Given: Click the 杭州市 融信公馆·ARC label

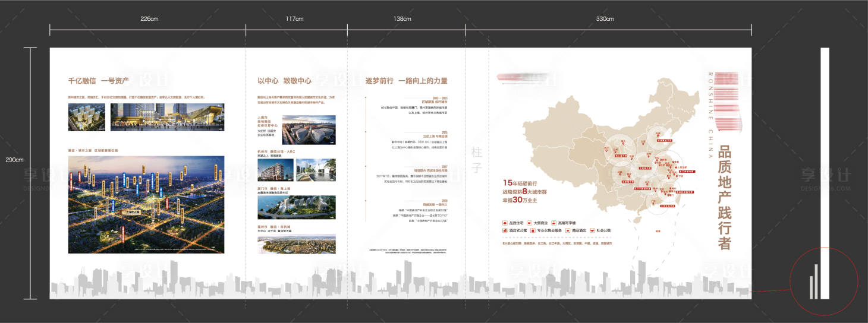Looking at the screenshot, I should (x=276, y=151).
